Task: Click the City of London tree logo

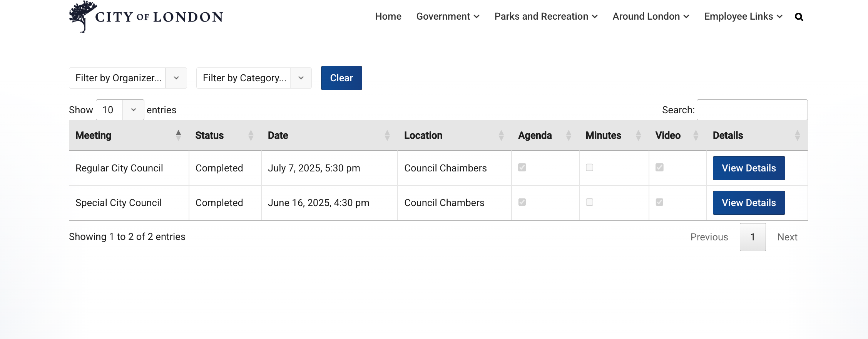Action: click(x=82, y=17)
